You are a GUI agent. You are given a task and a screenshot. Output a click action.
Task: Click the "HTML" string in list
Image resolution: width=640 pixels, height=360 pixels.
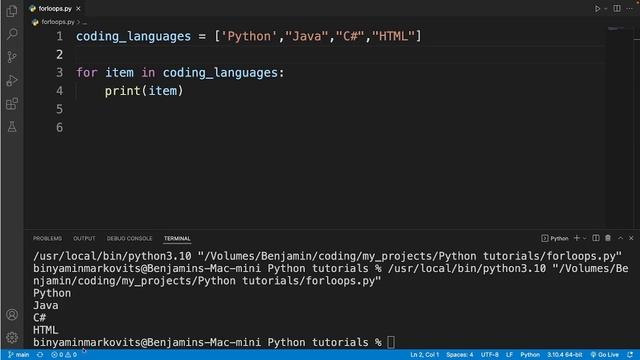(393, 36)
